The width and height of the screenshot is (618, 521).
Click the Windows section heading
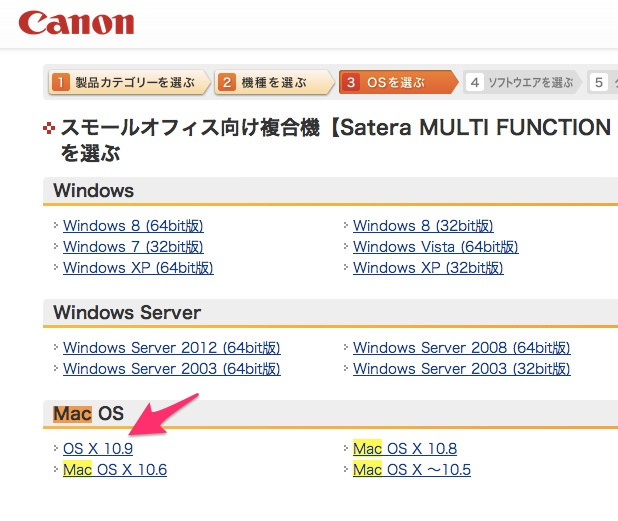(x=94, y=191)
